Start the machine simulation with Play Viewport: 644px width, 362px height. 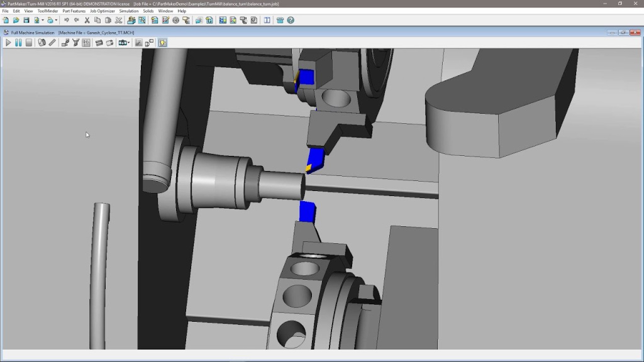tap(8, 42)
